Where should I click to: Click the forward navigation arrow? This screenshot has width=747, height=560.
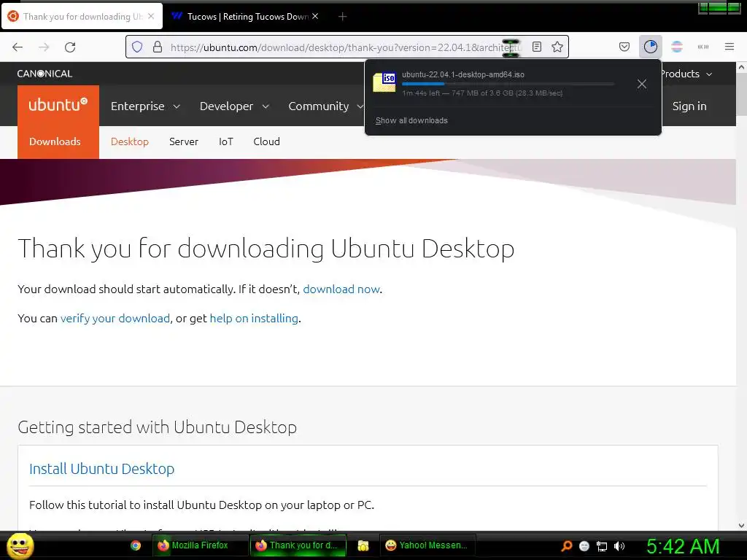pos(44,47)
